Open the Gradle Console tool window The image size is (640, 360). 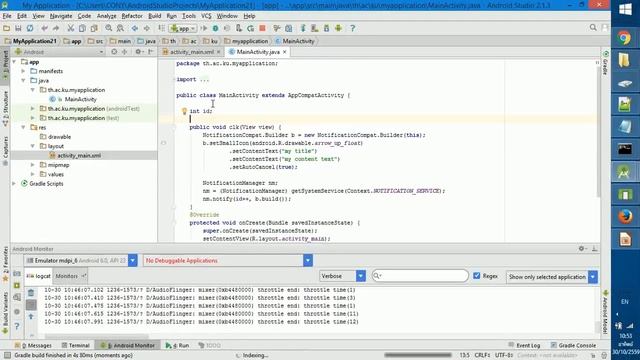click(x=573, y=345)
